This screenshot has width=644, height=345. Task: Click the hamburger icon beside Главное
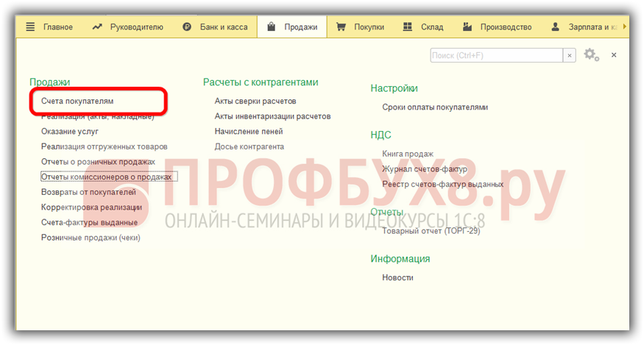point(30,27)
